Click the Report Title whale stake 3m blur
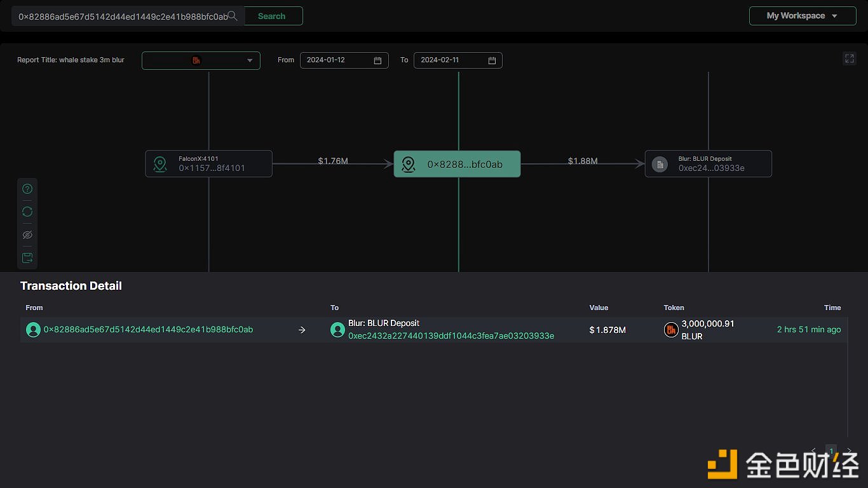868x488 pixels. click(x=71, y=60)
